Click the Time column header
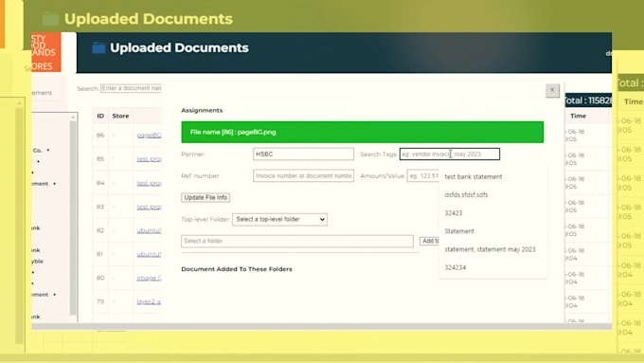The image size is (644, 363). coord(578,116)
